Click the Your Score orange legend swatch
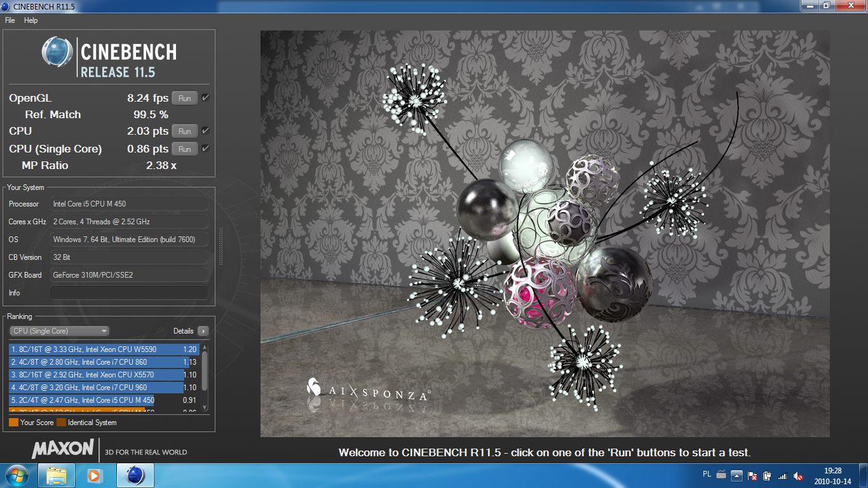Image resolution: width=868 pixels, height=488 pixels. (13, 423)
